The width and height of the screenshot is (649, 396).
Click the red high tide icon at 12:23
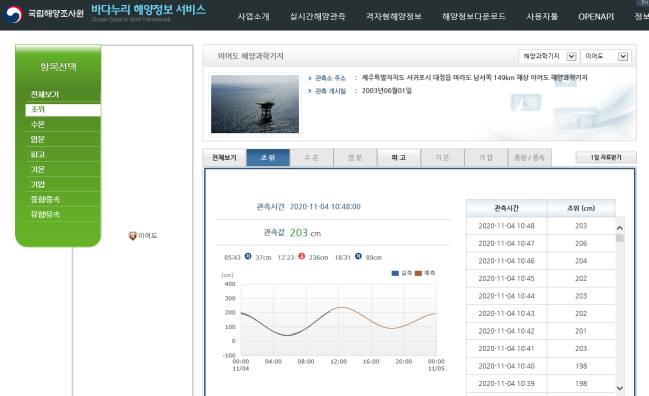click(x=301, y=257)
